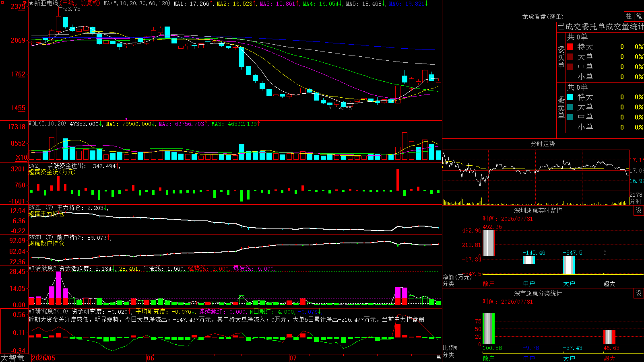644x362 pixels.
Task: Click the VOL(5,10,20) indicator label
Action: pyautogui.click(x=47, y=124)
